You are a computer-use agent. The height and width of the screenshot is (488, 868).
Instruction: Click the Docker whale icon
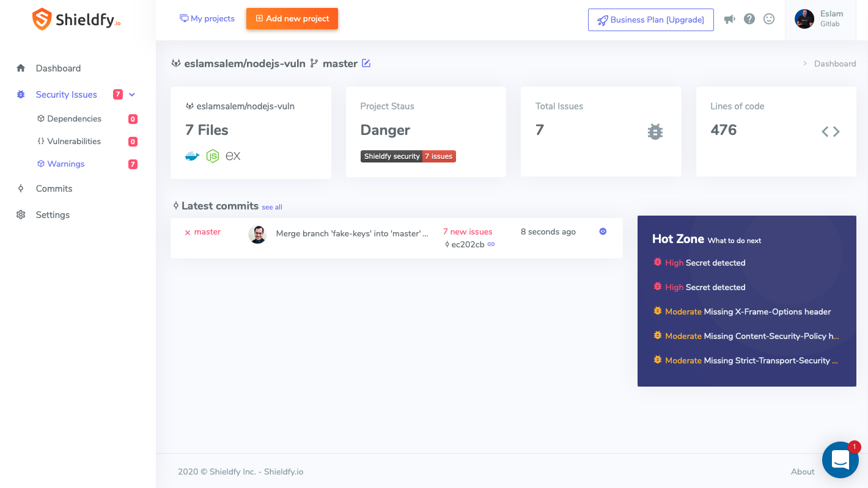click(x=193, y=156)
